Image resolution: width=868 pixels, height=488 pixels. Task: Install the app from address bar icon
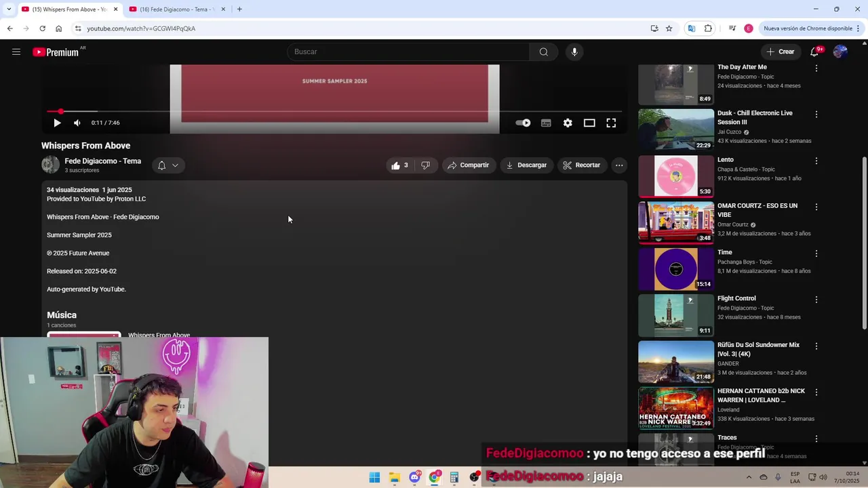coord(654,28)
